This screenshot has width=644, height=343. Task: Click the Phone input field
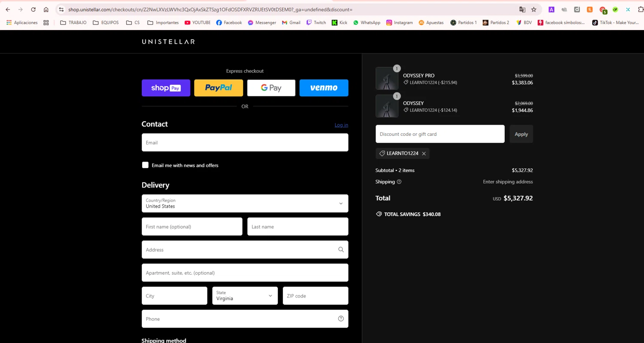[x=245, y=319]
